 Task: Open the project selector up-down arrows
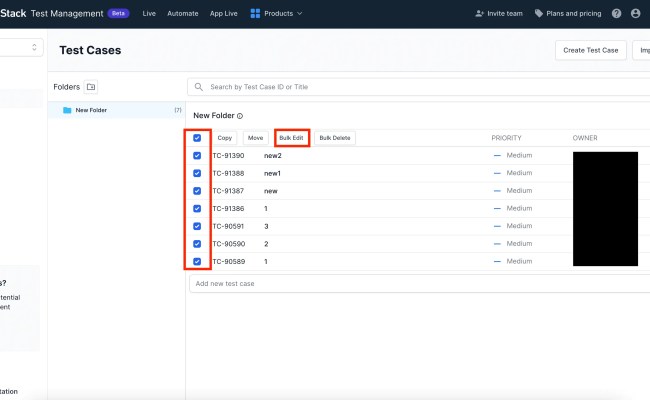coord(34,47)
